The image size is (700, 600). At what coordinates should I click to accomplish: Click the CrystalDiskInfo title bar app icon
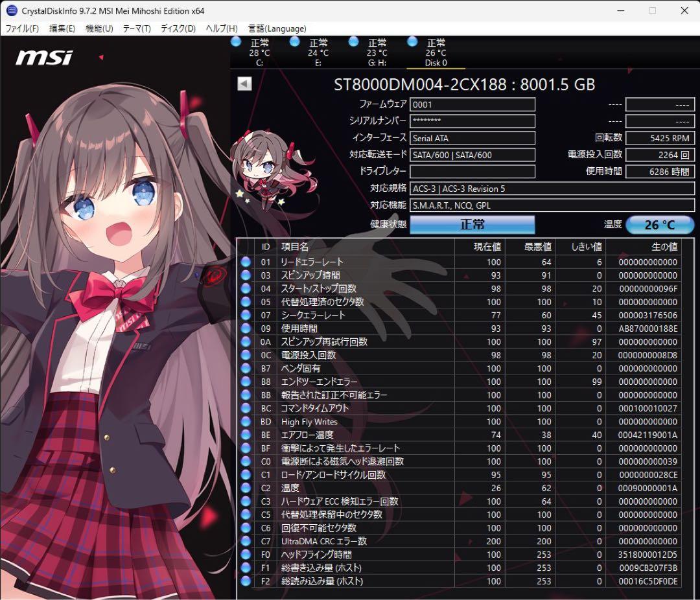pos(12,10)
